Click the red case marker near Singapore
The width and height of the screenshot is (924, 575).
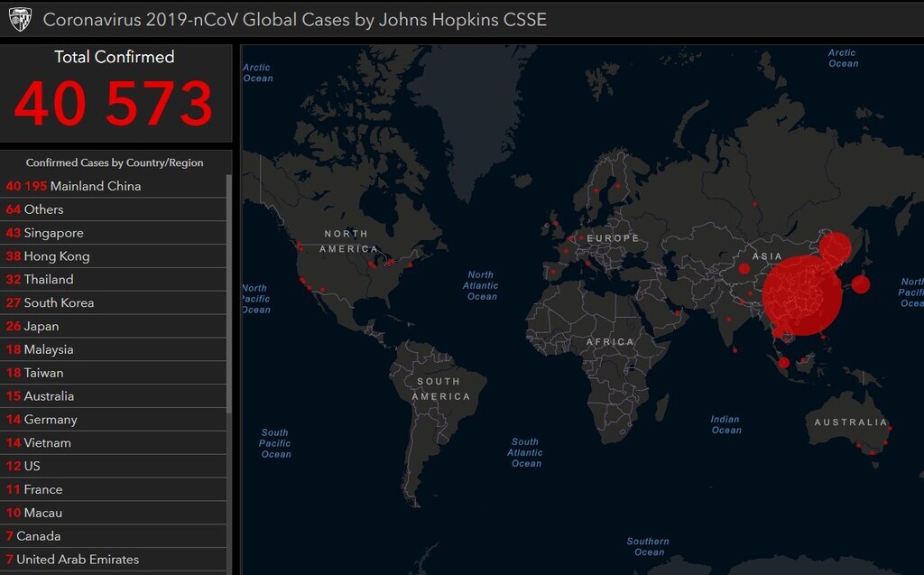(x=783, y=363)
